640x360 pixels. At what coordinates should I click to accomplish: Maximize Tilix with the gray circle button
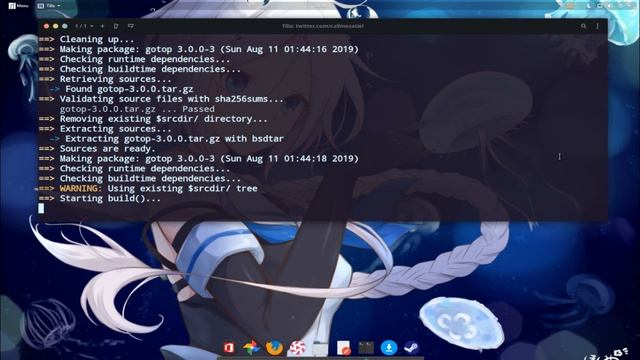(x=65, y=26)
